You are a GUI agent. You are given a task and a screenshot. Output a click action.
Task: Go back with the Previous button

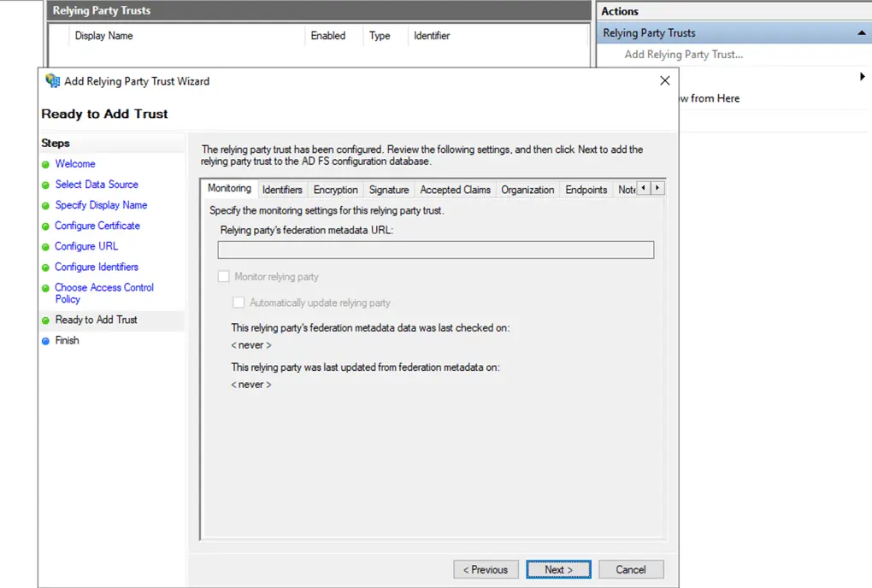(x=486, y=569)
